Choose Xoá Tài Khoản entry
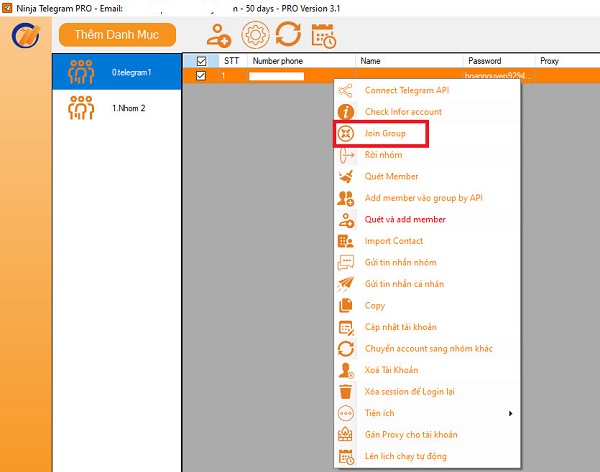 427,370
